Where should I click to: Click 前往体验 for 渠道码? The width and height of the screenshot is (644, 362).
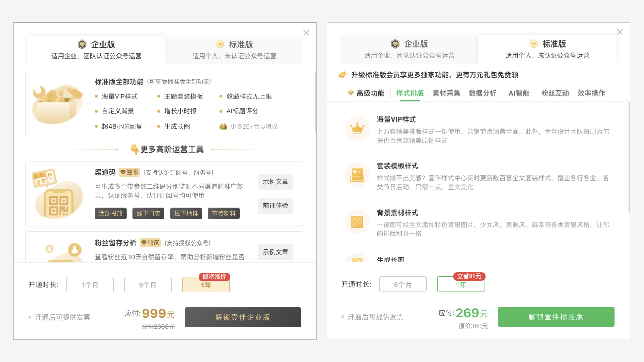pyautogui.click(x=276, y=206)
